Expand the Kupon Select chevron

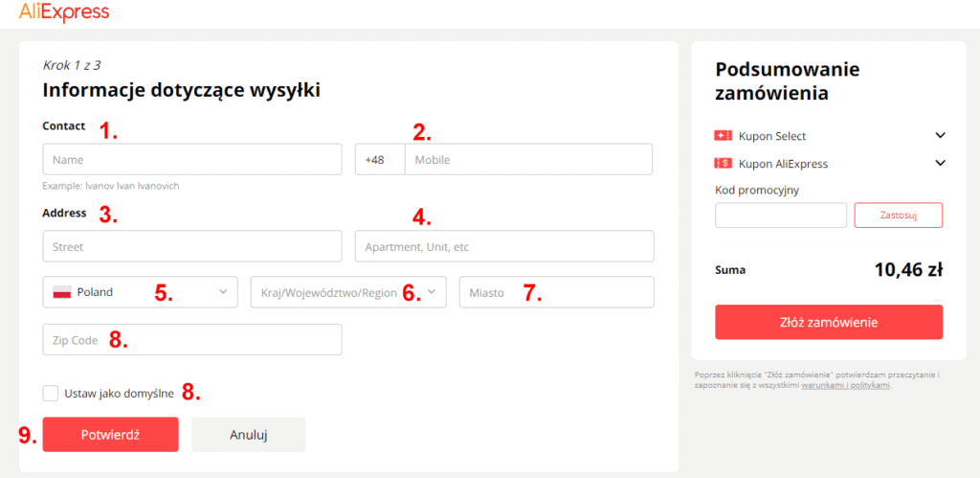pos(940,135)
